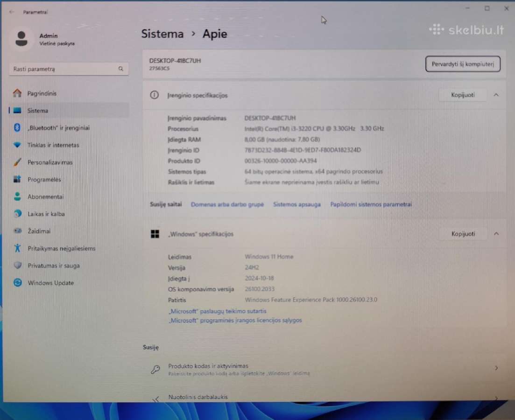
Task: Click Sistema in the breadcrumb
Action: pos(162,34)
